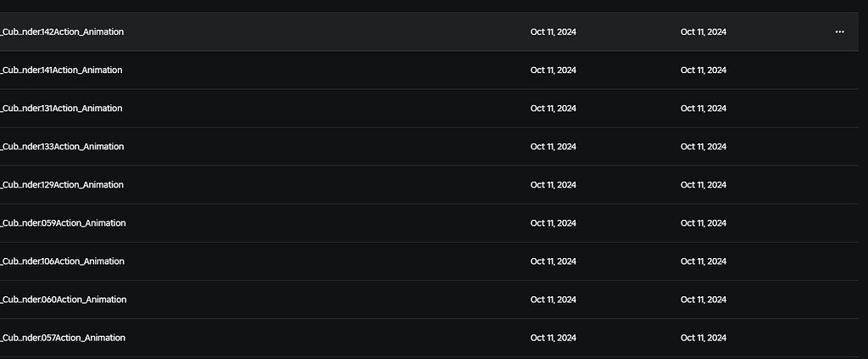The width and height of the screenshot is (868, 359).
Task: Open the nder.059Action_Animation entry
Action: click(64, 223)
